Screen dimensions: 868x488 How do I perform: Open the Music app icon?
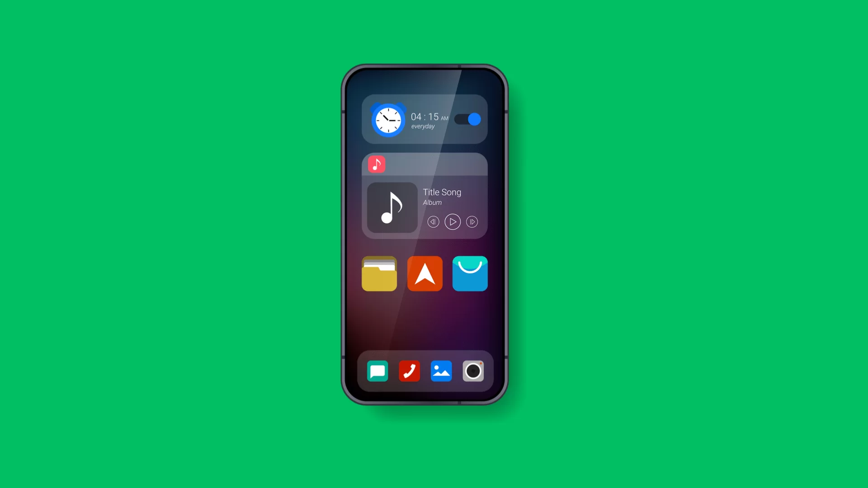[x=377, y=165]
